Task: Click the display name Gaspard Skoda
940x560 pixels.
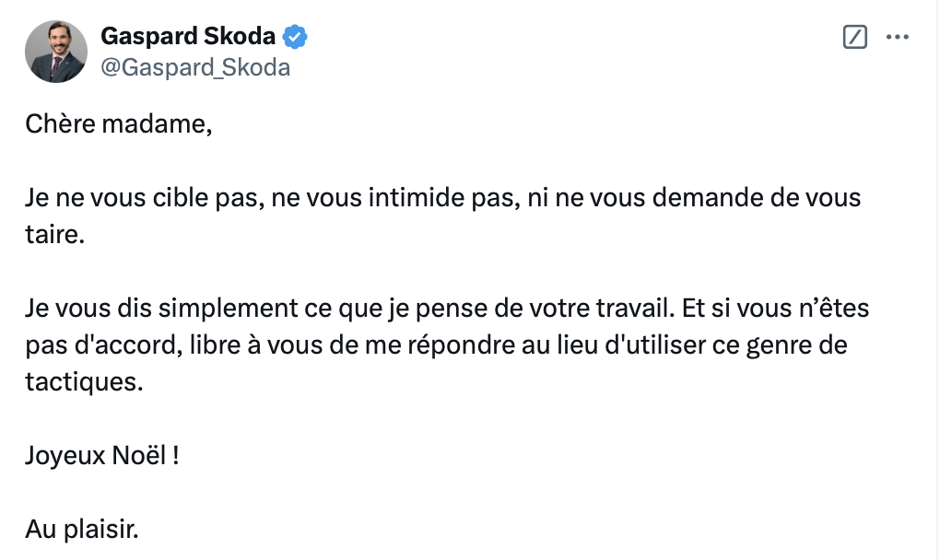Action: click(x=188, y=37)
